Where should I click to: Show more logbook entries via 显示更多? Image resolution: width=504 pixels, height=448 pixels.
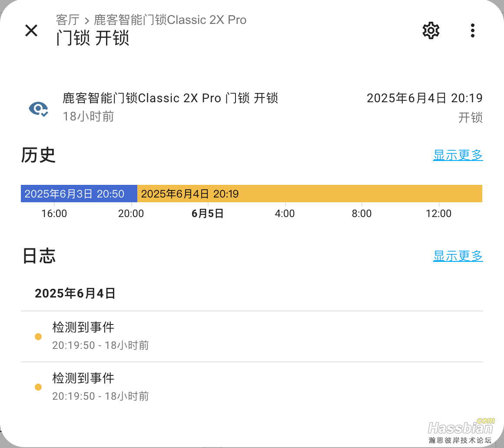(458, 256)
